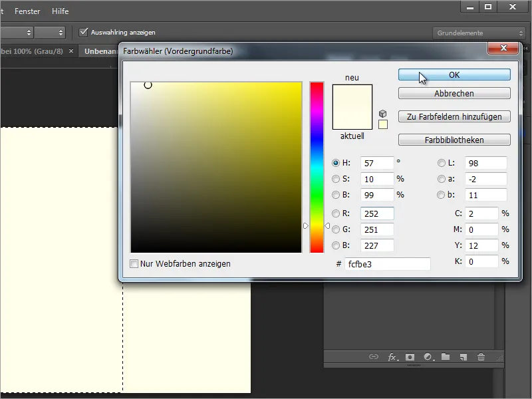Select the R red radio button
This screenshot has height=399, width=532.
click(336, 213)
